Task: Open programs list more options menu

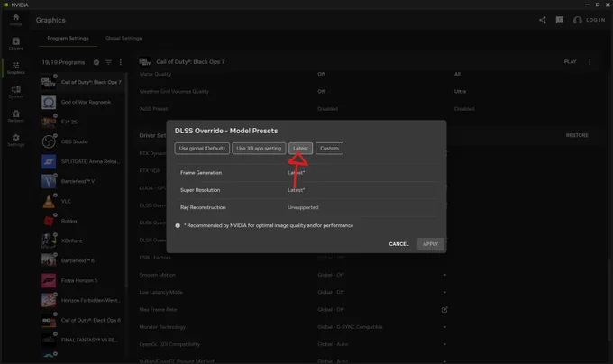Action: tap(121, 62)
